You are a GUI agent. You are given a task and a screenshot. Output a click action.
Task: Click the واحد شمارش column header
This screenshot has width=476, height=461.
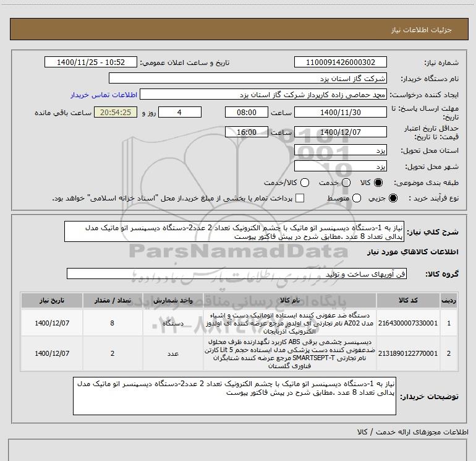tap(173, 300)
